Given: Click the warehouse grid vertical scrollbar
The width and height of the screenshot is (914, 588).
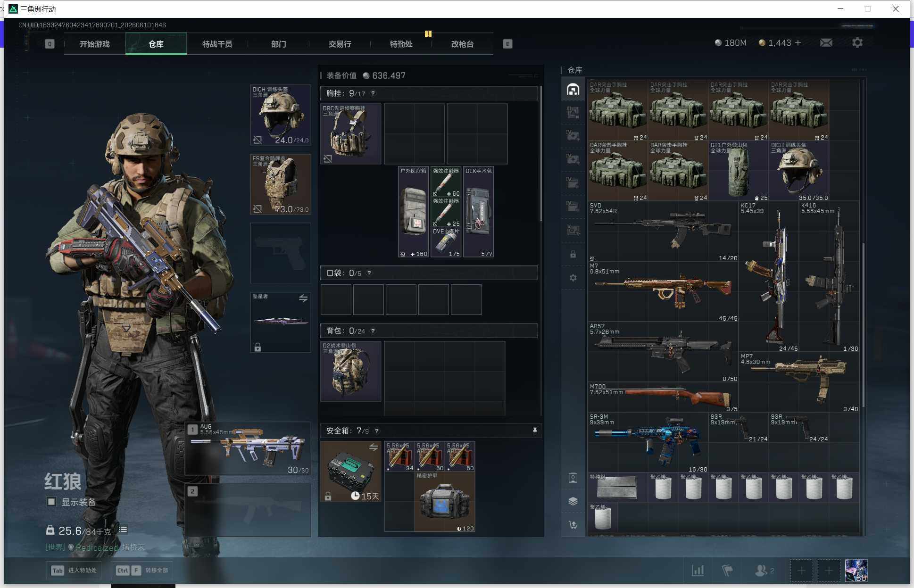Looking at the screenshot, I should (x=864, y=325).
